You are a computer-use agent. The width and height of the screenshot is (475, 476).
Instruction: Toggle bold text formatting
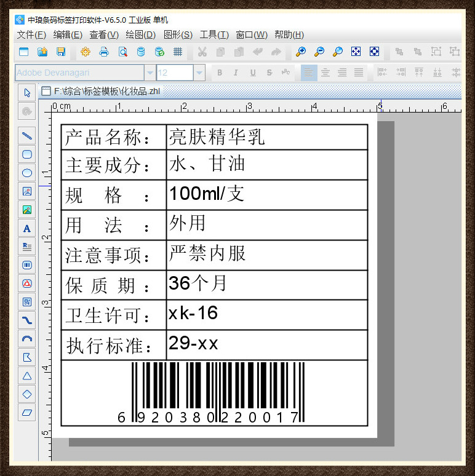pyautogui.click(x=220, y=73)
